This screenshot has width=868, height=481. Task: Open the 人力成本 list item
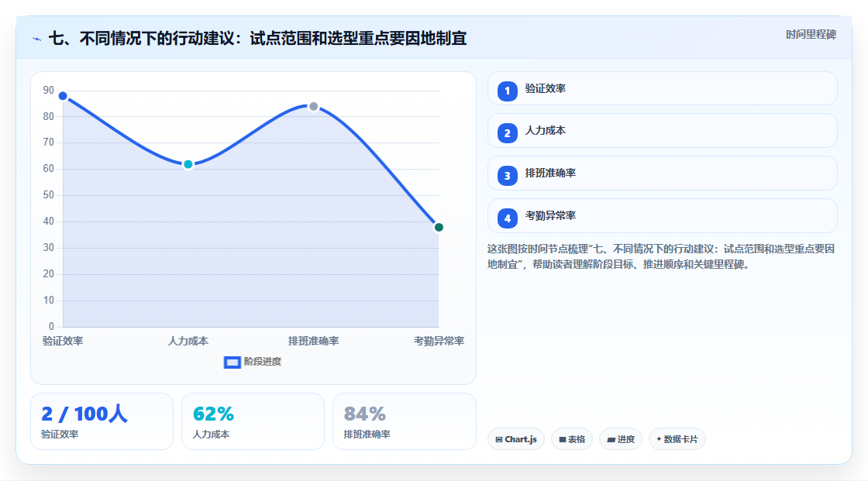click(662, 131)
